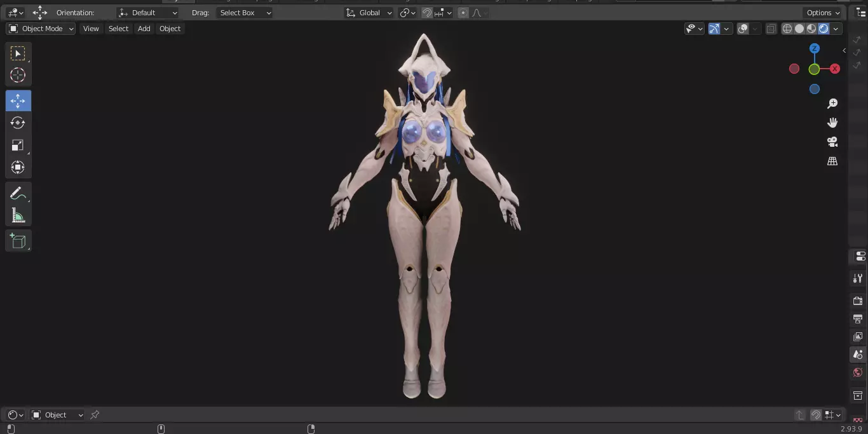
Task: Click the shader editor parent node tree arrow
Action: 800,415
